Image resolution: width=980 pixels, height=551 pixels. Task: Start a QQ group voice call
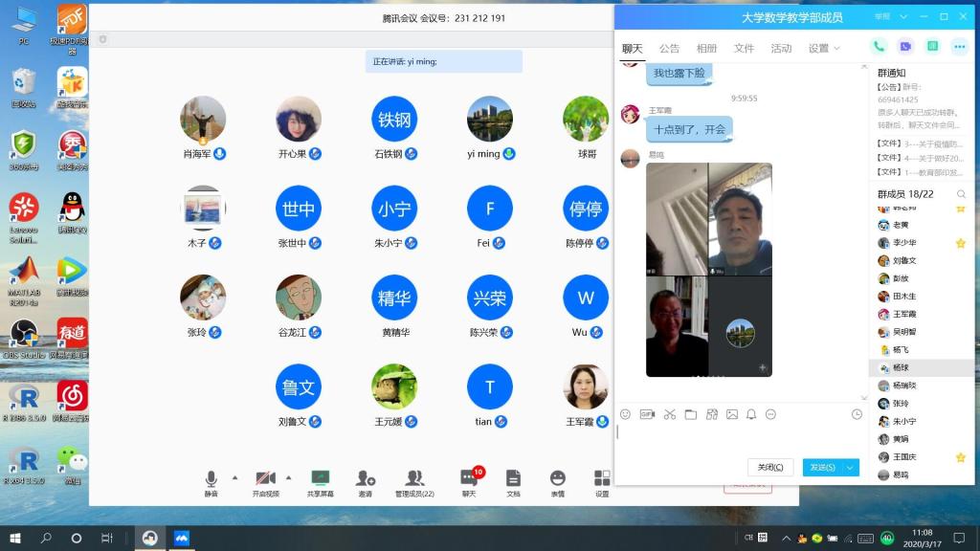pyautogui.click(x=878, y=46)
